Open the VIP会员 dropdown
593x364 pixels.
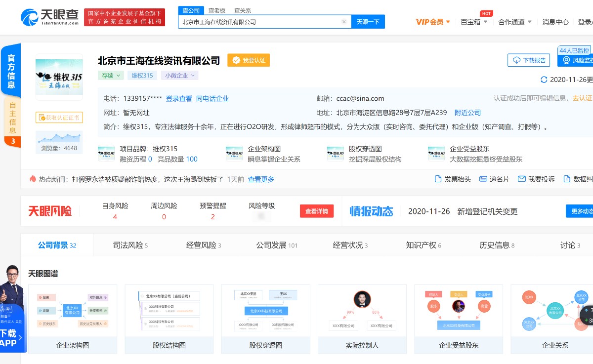click(433, 22)
